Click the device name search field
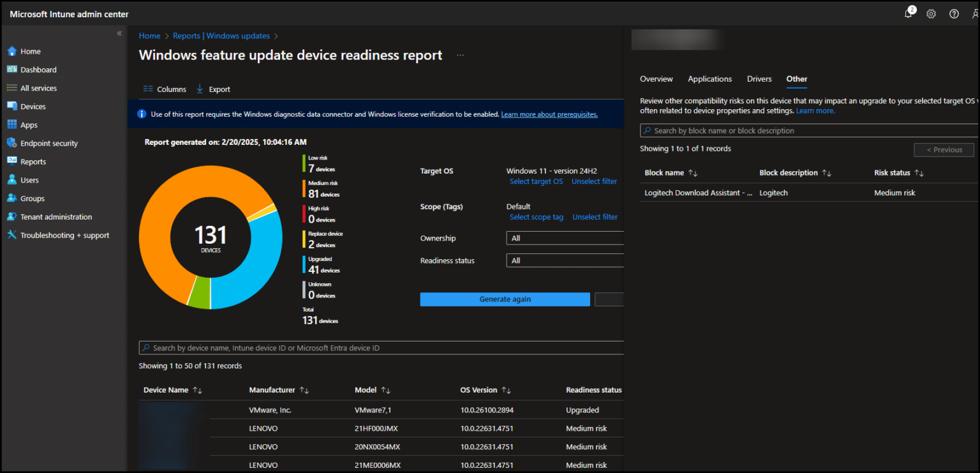The height and width of the screenshot is (473, 980). pos(383,347)
